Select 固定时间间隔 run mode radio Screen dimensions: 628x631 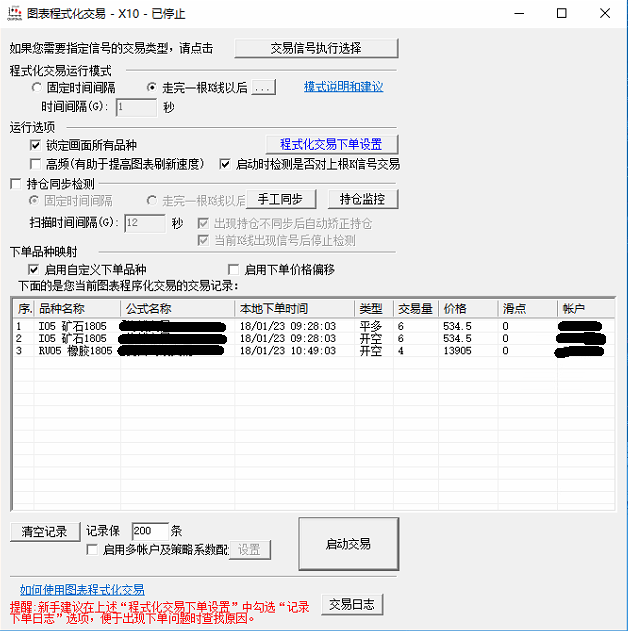coord(37,87)
